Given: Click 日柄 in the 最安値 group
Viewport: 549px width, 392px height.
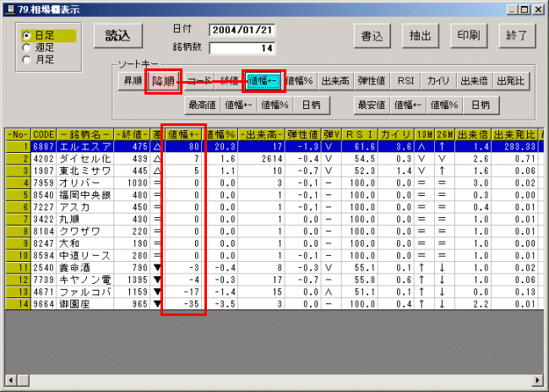Looking at the screenshot, I should pyautogui.click(x=481, y=105).
